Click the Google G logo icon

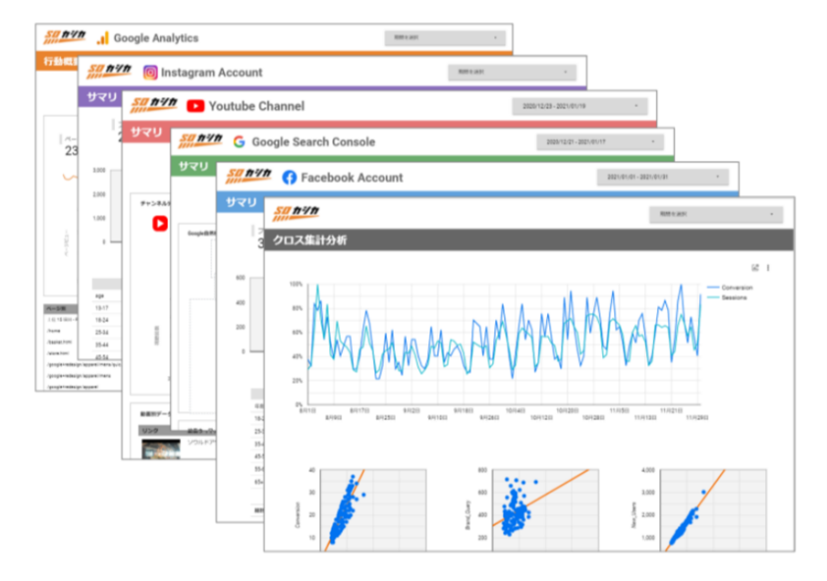pyautogui.click(x=239, y=142)
